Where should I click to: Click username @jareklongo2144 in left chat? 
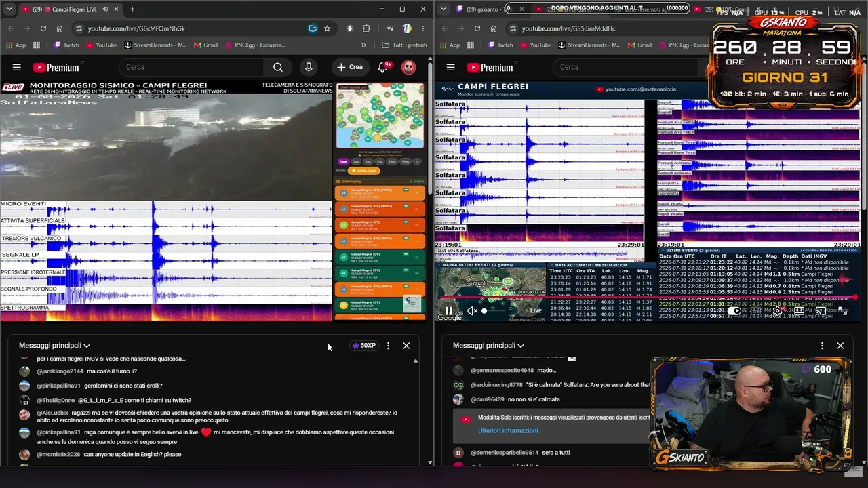[x=60, y=371]
